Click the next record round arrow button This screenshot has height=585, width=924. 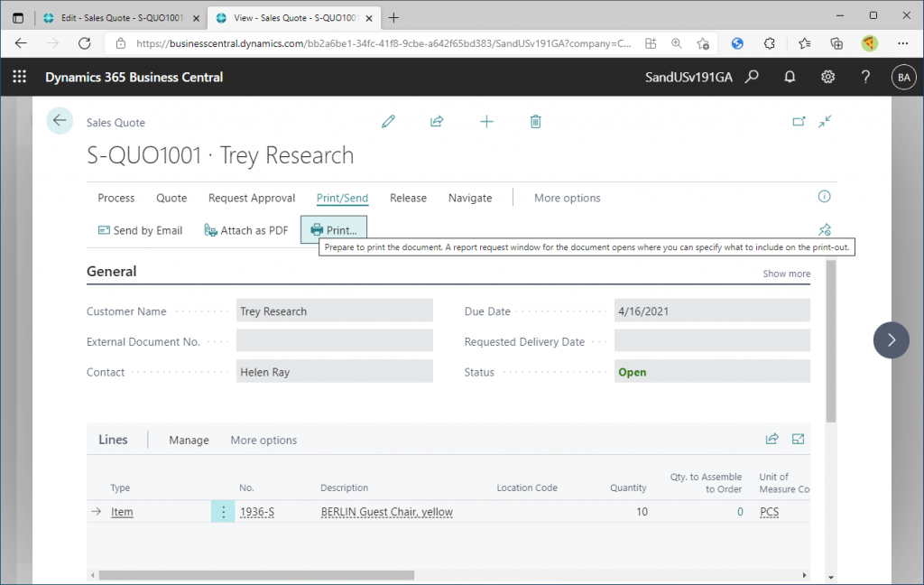click(891, 340)
